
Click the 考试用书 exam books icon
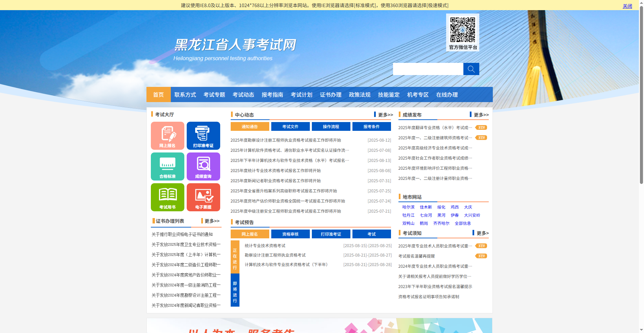coord(167,197)
